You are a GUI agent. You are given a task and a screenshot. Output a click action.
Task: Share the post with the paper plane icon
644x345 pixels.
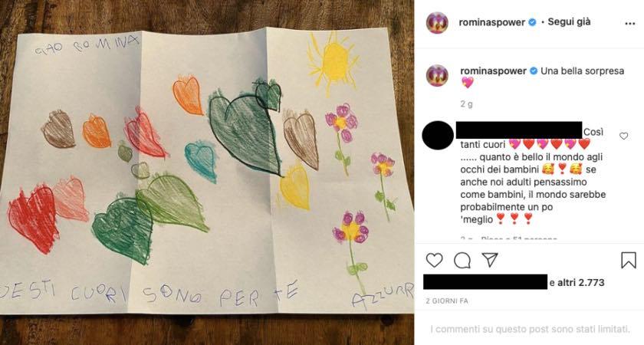[x=490, y=260]
